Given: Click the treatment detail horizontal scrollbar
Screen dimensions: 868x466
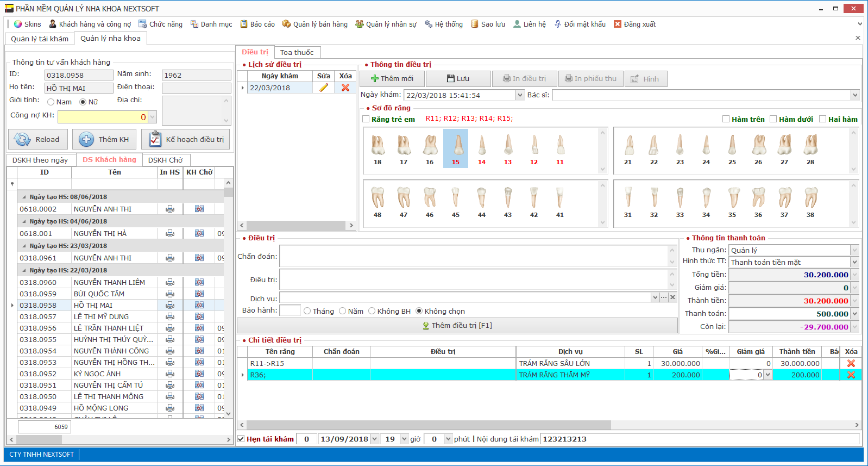Looking at the screenshot, I should [x=429, y=425].
